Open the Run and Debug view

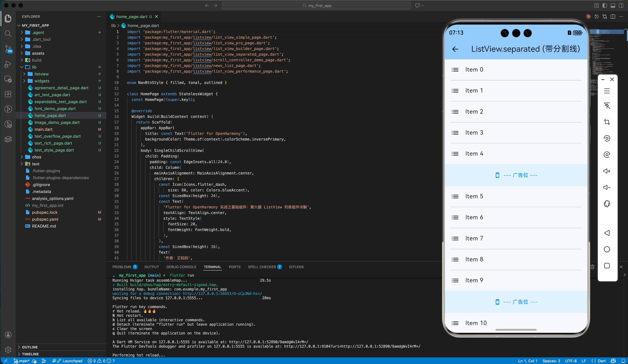point(8,64)
